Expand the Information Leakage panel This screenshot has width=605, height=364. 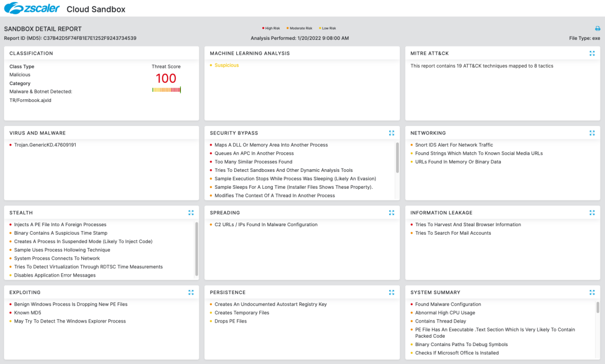592,213
